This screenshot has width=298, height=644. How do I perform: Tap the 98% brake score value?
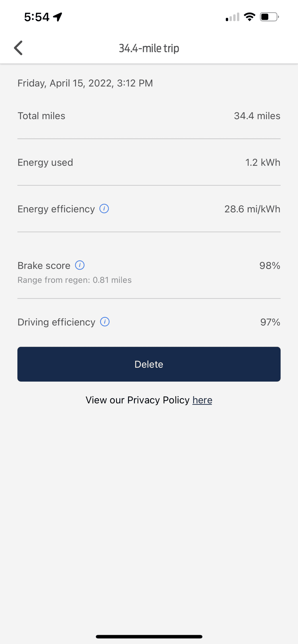pos(270,266)
